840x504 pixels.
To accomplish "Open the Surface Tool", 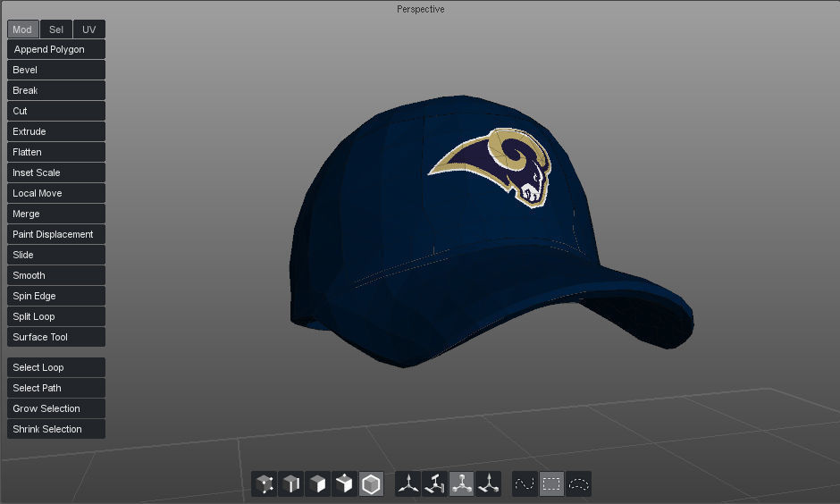I will pos(56,337).
